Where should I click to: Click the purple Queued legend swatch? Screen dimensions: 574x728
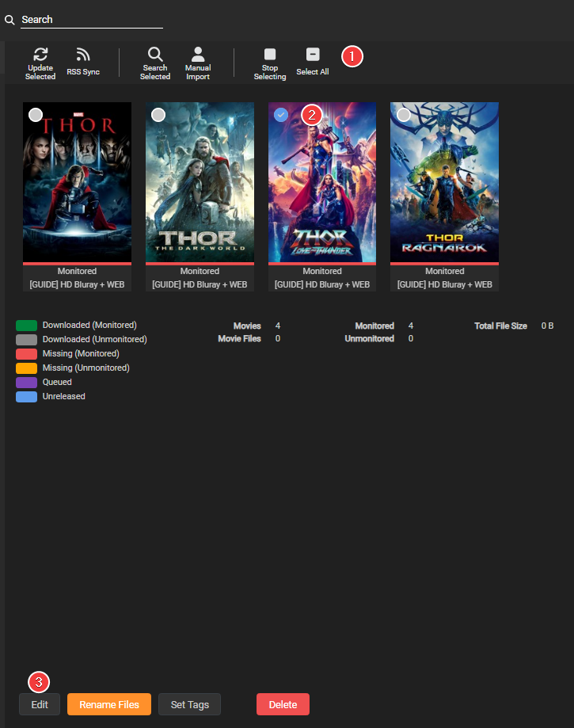(26, 383)
